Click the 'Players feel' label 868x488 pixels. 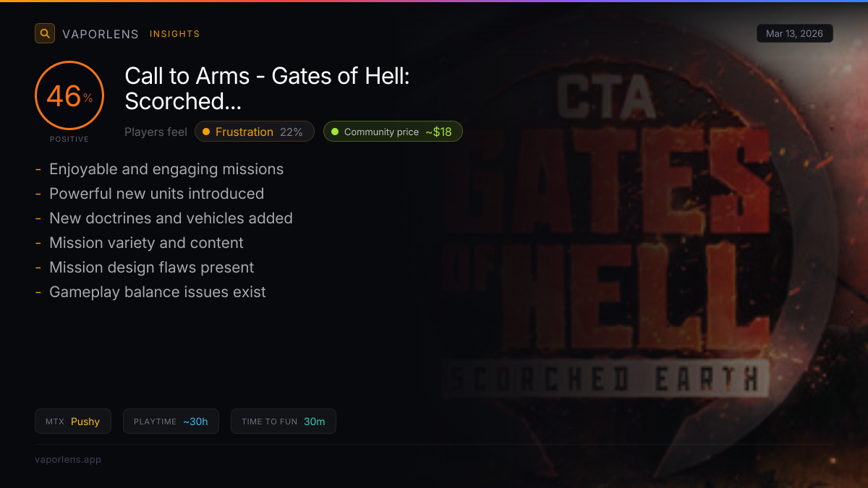pyautogui.click(x=156, y=132)
